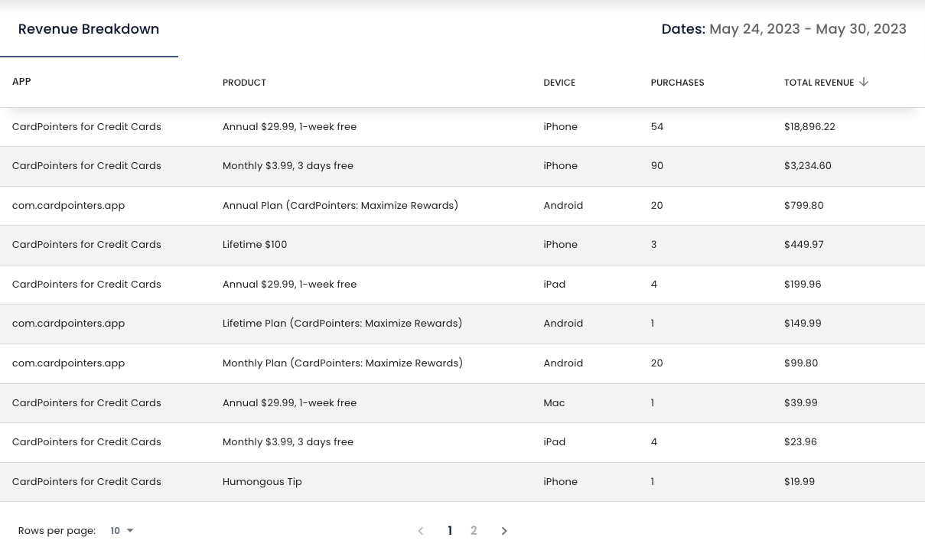This screenshot has height=560, width=925.
Task: Select the $799.80 revenue cell
Action: pyautogui.click(x=804, y=206)
